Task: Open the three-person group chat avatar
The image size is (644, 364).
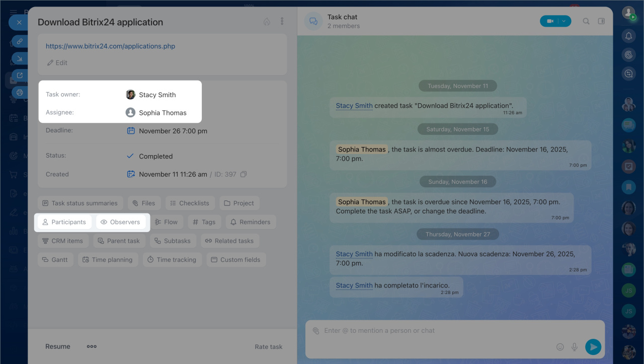Action: (628, 105)
